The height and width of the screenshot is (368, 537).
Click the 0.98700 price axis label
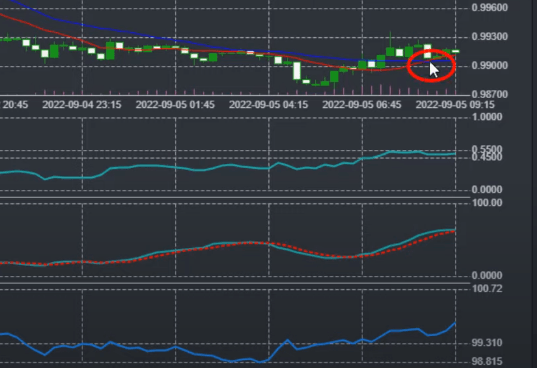489,94
